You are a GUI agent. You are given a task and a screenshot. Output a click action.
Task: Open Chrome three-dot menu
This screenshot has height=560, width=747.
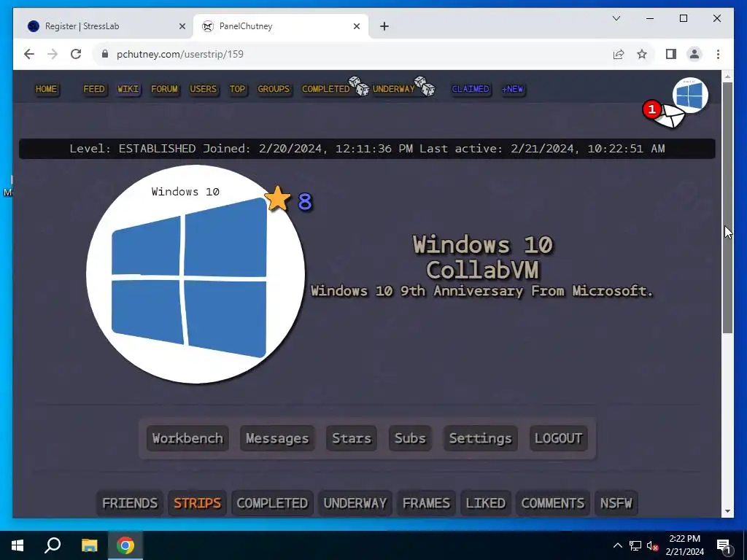pyautogui.click(x=718, y=54)
